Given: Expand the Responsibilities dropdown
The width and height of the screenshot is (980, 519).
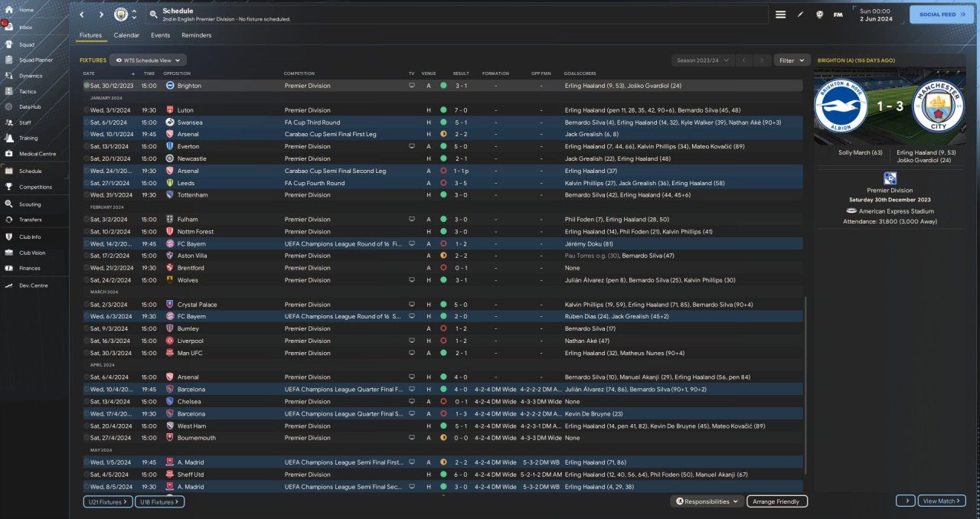Looking at the screenshot, I should tap(707, 501).
